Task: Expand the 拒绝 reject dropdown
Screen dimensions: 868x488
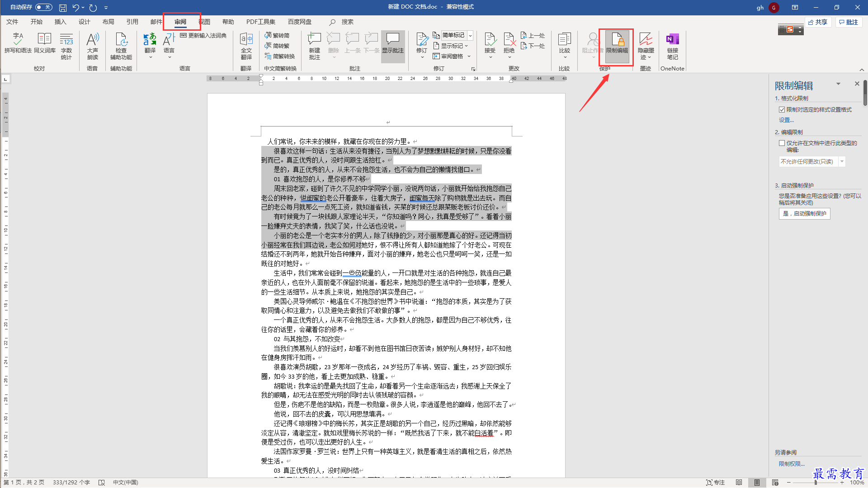Action: [x=509, y=57]
